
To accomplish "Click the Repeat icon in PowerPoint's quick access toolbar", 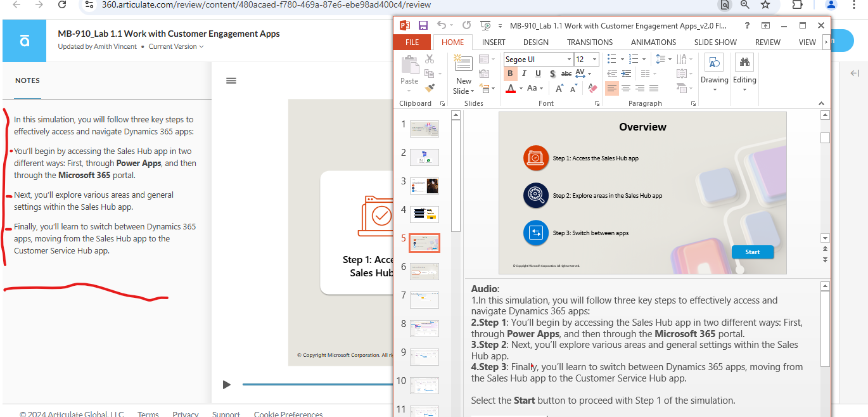I will click(x=467, y=25).
